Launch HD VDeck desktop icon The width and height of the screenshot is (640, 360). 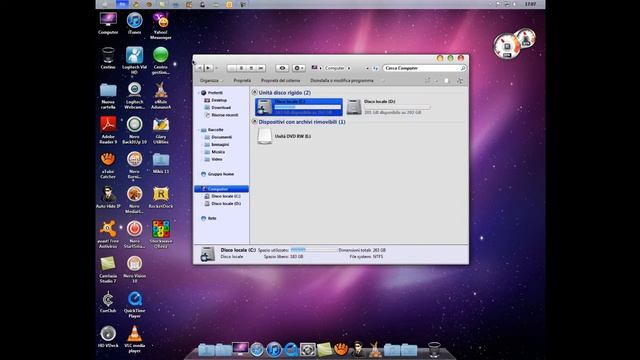click(108, 337)
